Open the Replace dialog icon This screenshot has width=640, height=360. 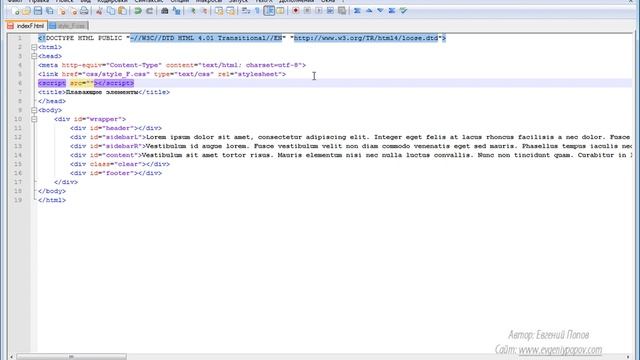click(176, 11)
